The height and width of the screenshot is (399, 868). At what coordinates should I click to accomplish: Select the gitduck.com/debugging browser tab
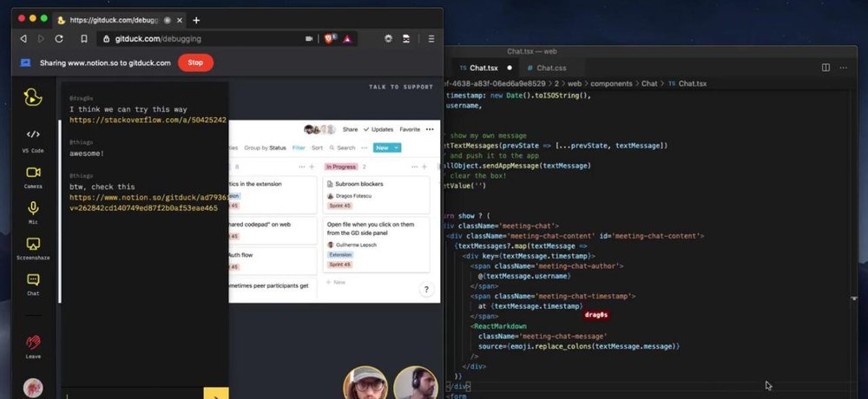point(119,21)
